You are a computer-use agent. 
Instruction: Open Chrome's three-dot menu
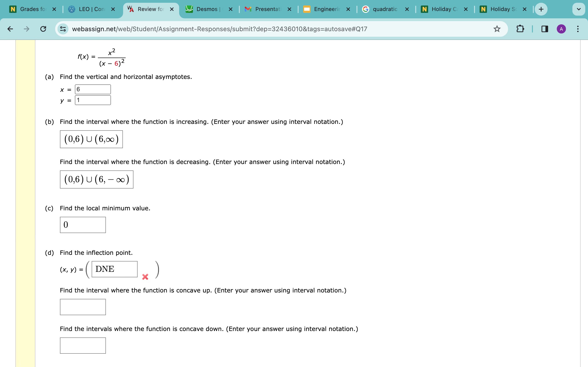578,29
